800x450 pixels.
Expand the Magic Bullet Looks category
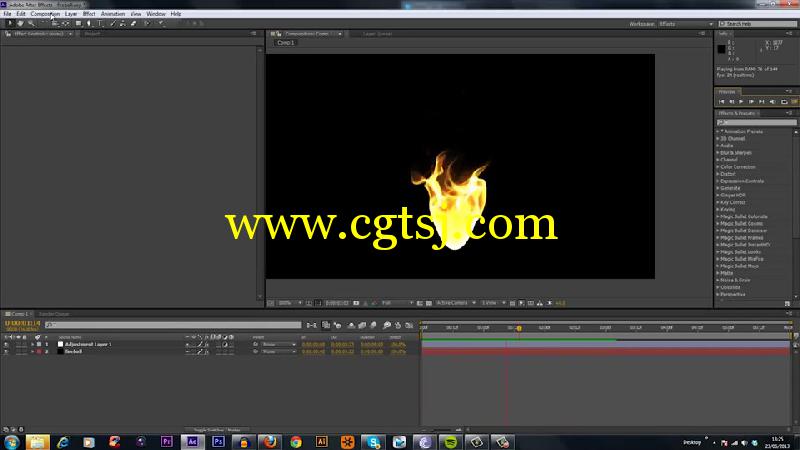pyautogui.click(x=718, y=252)
